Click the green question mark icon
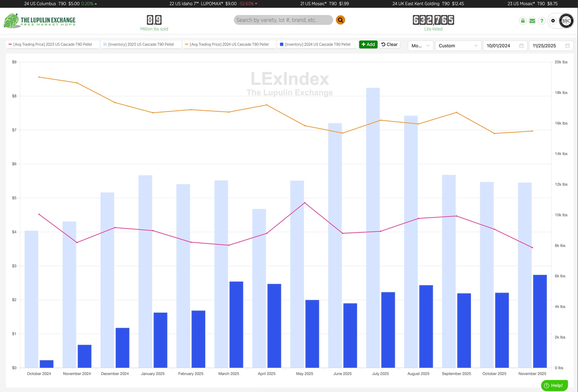The width and height of the screenshot is (578, 392). click(542, 21)
